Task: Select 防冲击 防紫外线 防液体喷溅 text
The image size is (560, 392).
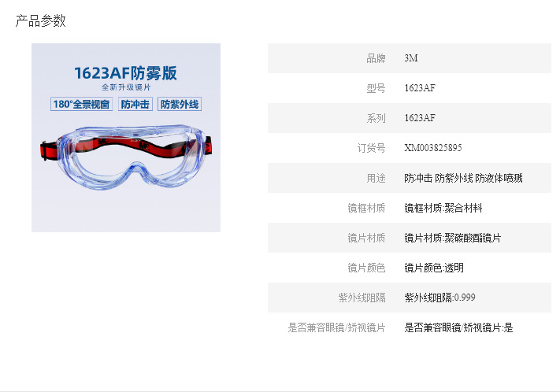Action: 463,178
